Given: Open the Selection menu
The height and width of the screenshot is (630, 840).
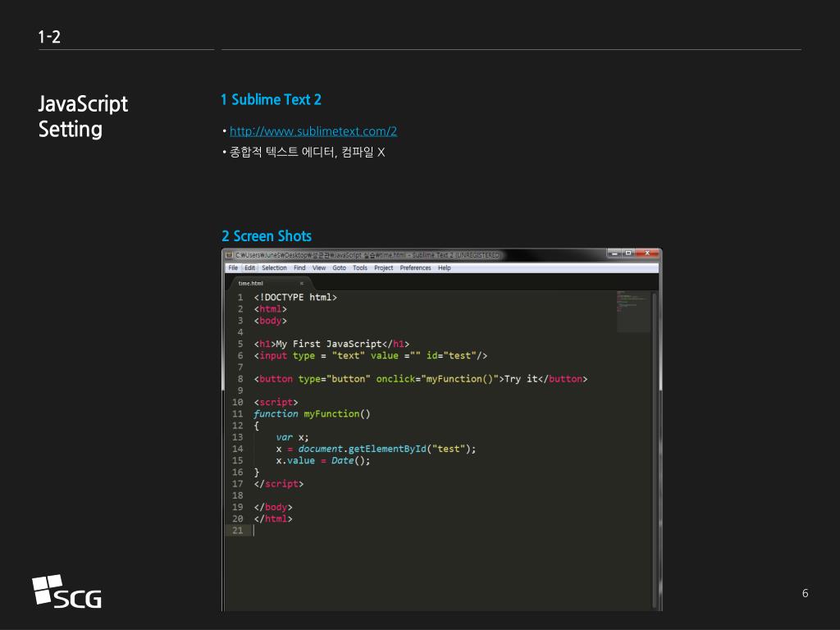Looking at the screenshot, I should coord(274,268).
